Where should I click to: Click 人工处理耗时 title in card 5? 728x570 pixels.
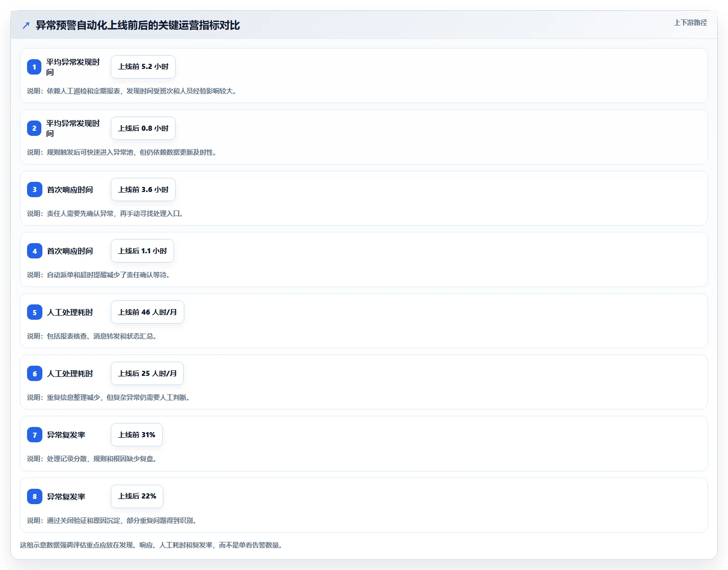(x=70, y=312)
